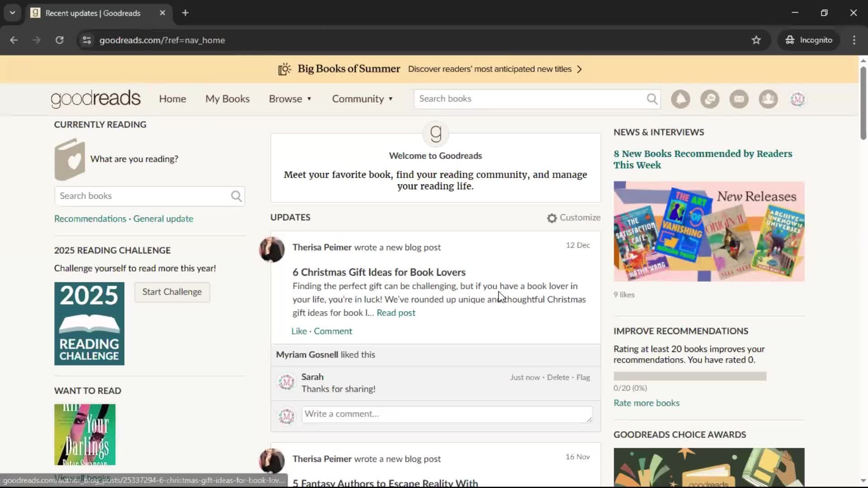
Task: Go to the Home menu item
Action: tap(172, 99)
